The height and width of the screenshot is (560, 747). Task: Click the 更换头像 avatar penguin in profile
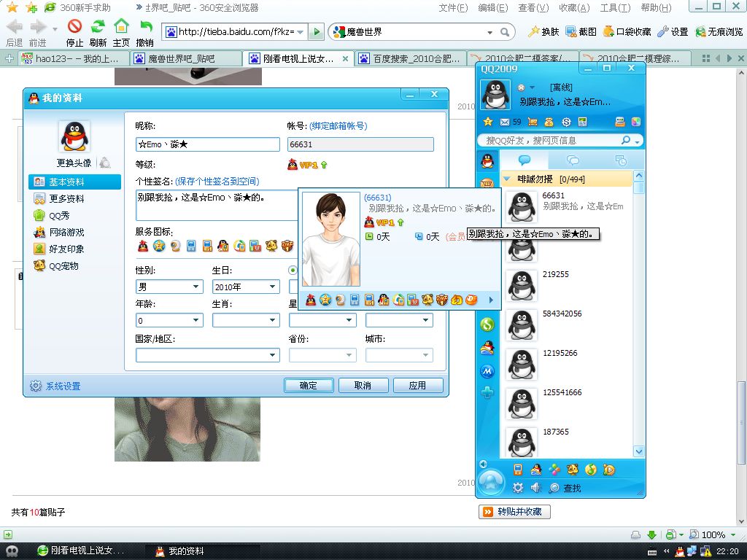click(74, 136)
